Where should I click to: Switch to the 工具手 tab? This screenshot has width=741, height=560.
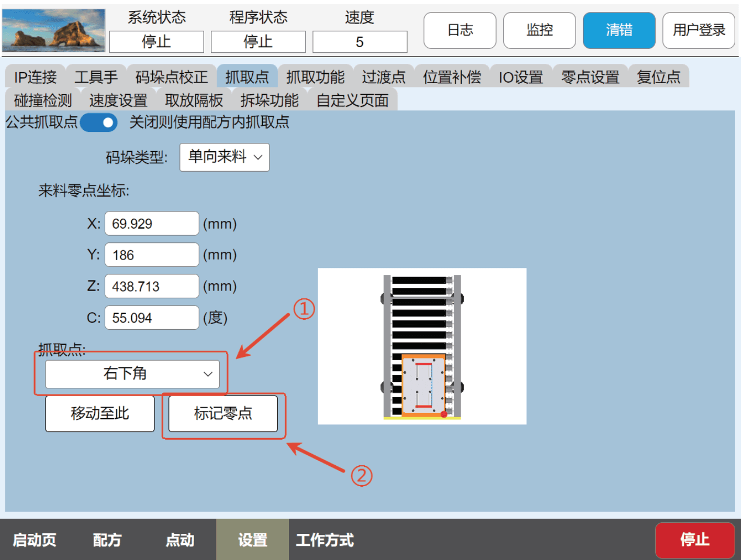[x=96, y=76]
